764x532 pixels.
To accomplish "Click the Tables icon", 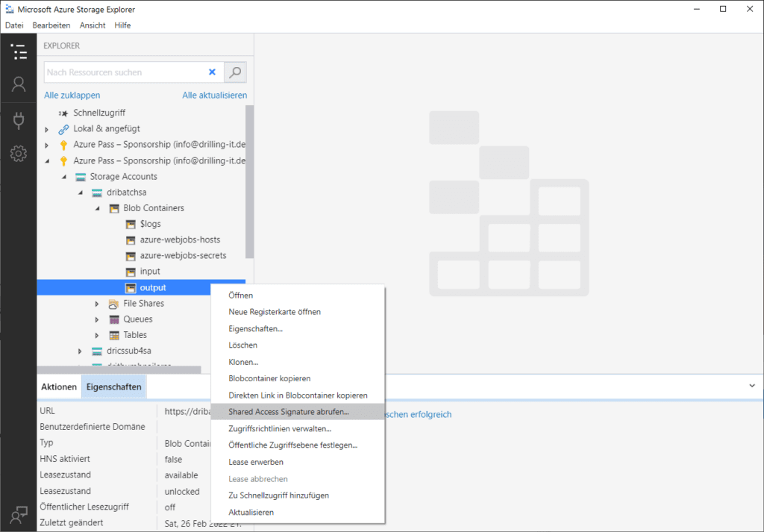I will point(114,335).
